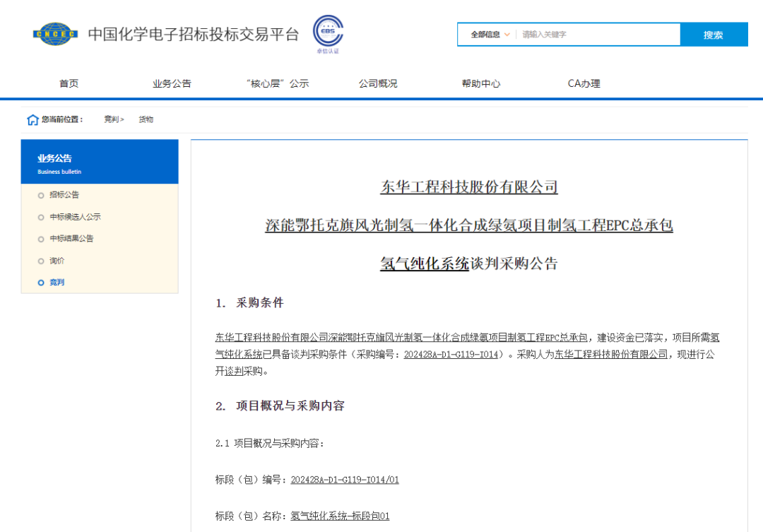763x532 pixels.
Task: Switch to the 首页 navigation tab
Action: tap(69, 83)
